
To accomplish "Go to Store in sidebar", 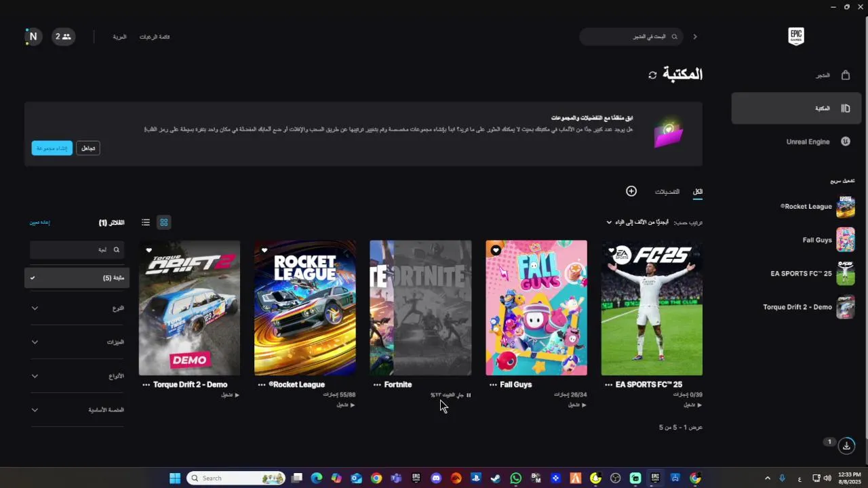I will tap(796, 75).
